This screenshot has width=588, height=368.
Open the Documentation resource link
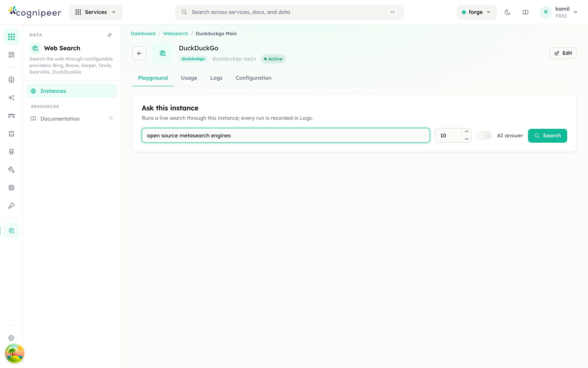coord(71,119)
